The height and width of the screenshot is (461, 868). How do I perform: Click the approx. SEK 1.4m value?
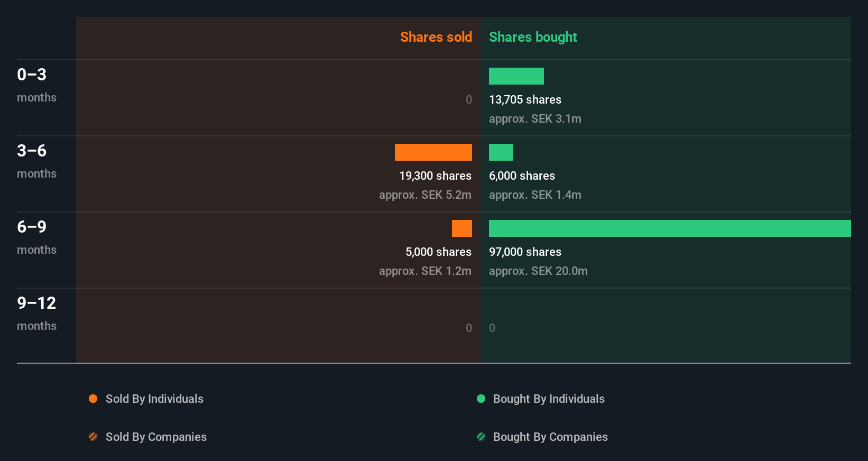tap(535, 195)
